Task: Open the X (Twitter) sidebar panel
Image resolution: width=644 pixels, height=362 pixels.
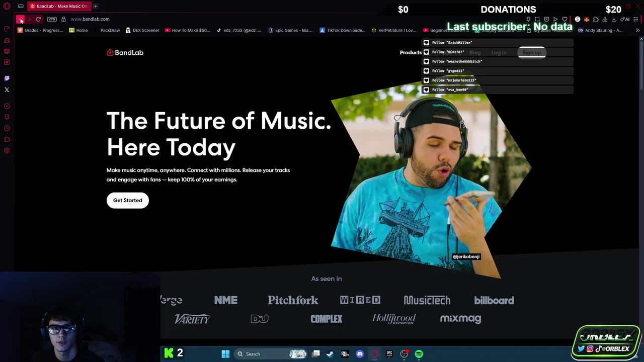Action: pyautogui.click(x=7, y=89)
